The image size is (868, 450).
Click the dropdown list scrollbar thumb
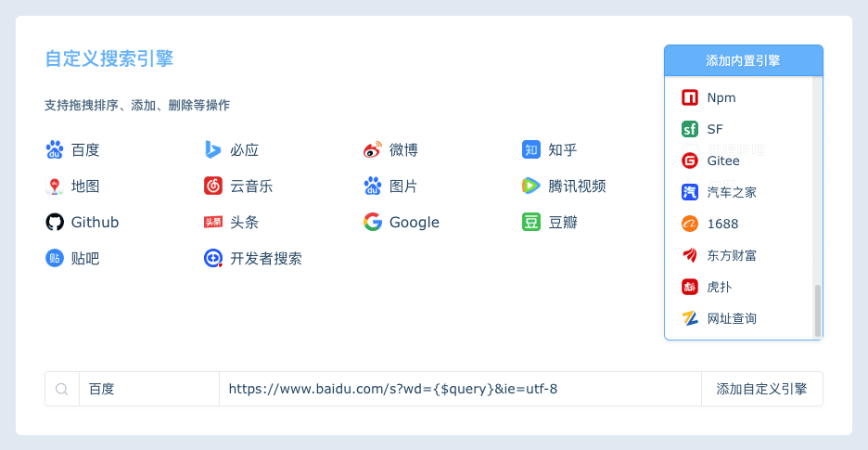tap(818, 311)
